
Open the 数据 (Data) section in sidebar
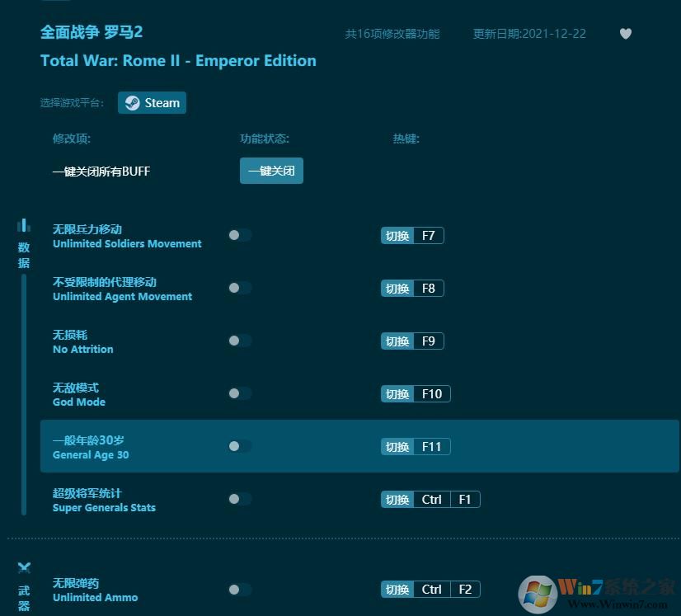(24, 243)
